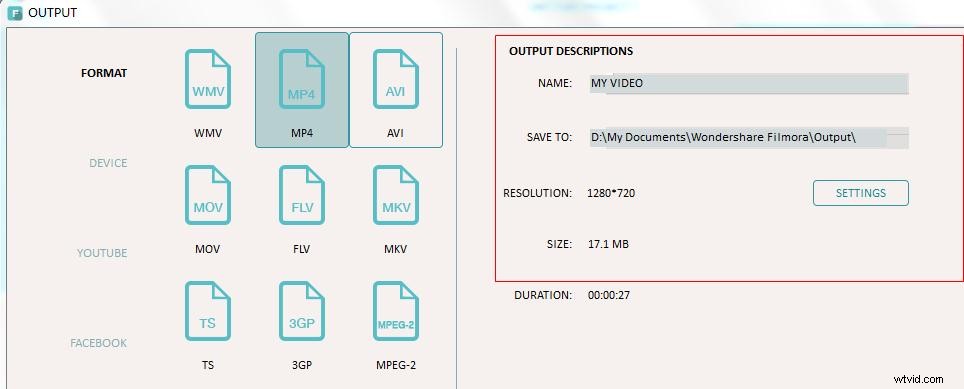Switch to the FORMAT tab

coord(104,73)
